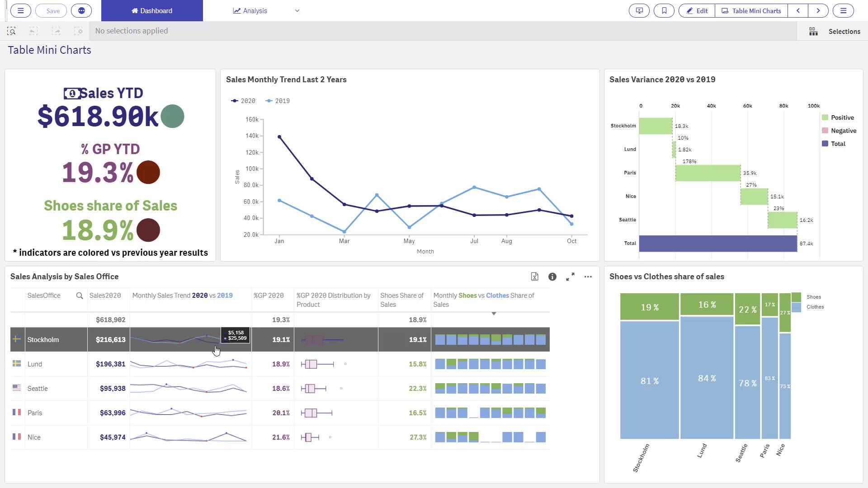
Task: Open more options ellipsis on table
Action: click(x=588, y=277)
